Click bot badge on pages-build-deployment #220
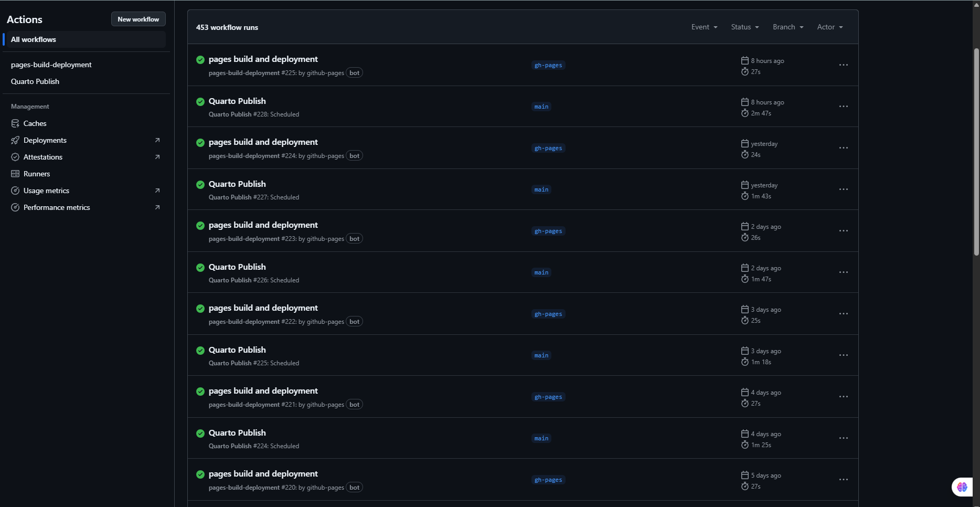 pyautogui.click(x=355, y=488)
